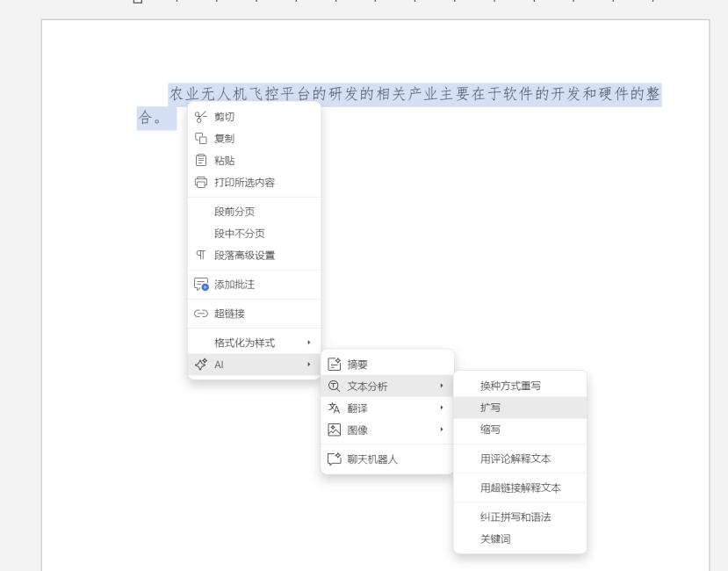Click the translate icon beside 翻译
The width and height of the screenshot is (728, 571).
tap(335, 408)
